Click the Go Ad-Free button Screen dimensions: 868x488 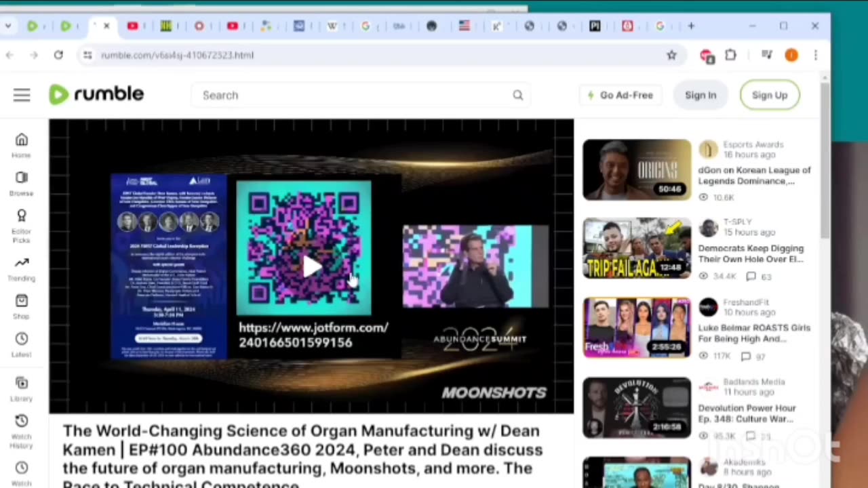(620, 95)
